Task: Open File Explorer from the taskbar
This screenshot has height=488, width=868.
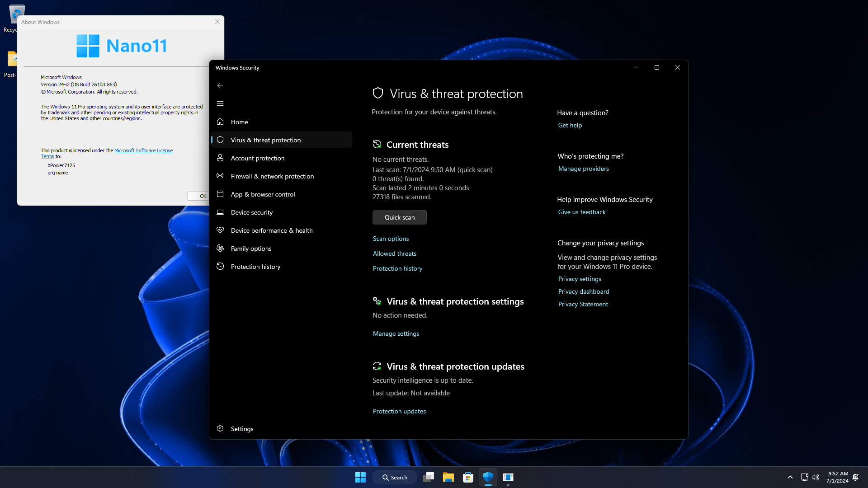Action: 448,477
